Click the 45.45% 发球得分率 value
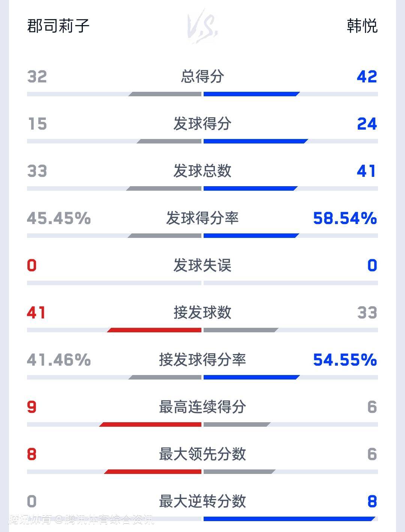Image resolution: width=405 pixels, height=532 pixels. (59, 218)
